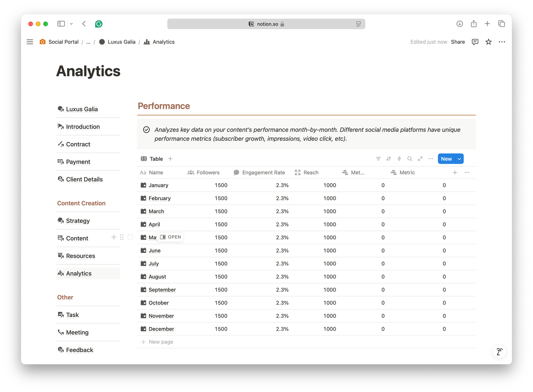Click the sort arrows icon above table
This screenshot has width=533, height=392.
[x=388, y=159]
